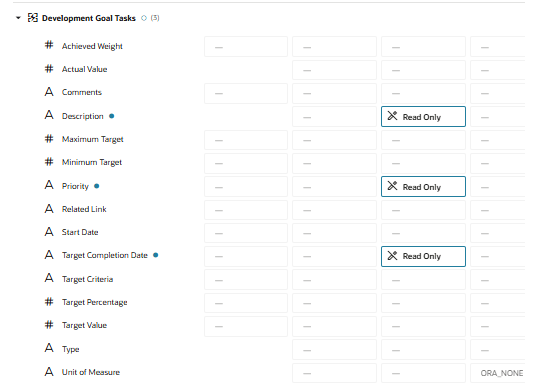537x387 pixels.
Task: Select the Target Criteria attribute label
Action: 87,279
